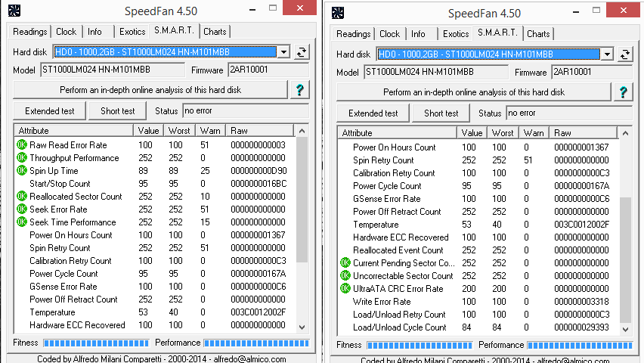Image resolution: width=644 pixels, height=363 pixels.
Task: Run in-depth online analysis in right window
Action: click(x=474, y=92)
